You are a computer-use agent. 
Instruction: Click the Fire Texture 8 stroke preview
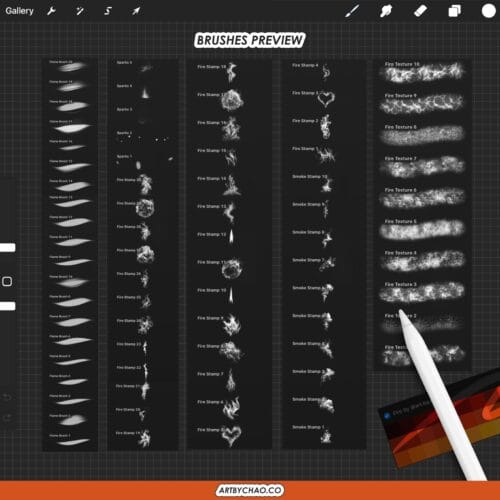422,136
